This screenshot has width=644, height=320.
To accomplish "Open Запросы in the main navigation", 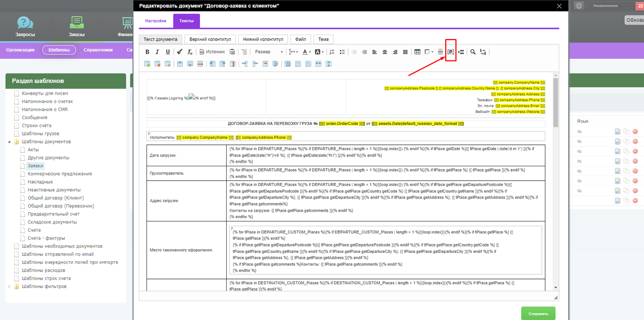I will 25,27.
